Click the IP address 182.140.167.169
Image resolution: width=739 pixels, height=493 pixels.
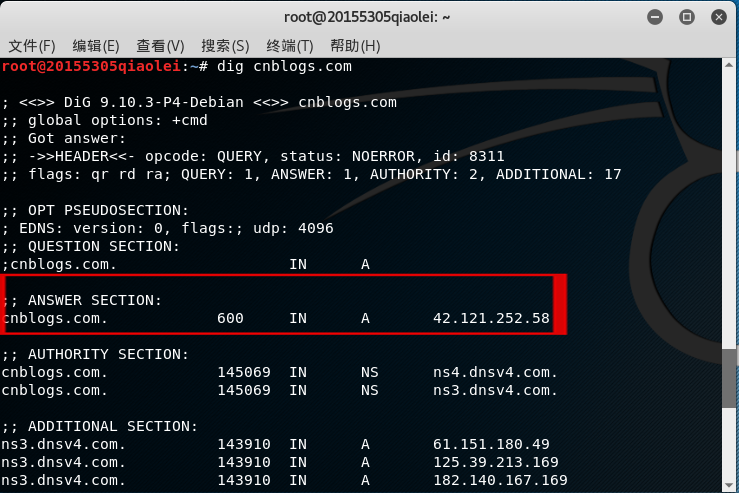tap(500, 480)
